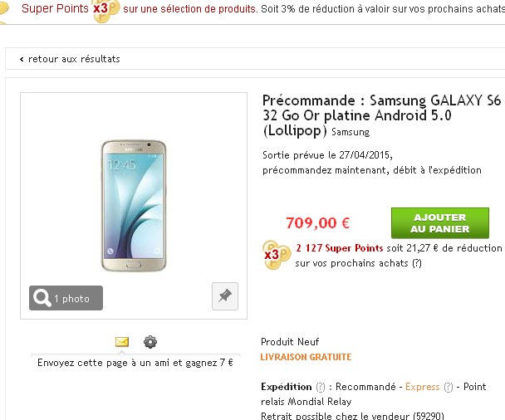Click the (?) help icon next to Expédition

(320, 387)
